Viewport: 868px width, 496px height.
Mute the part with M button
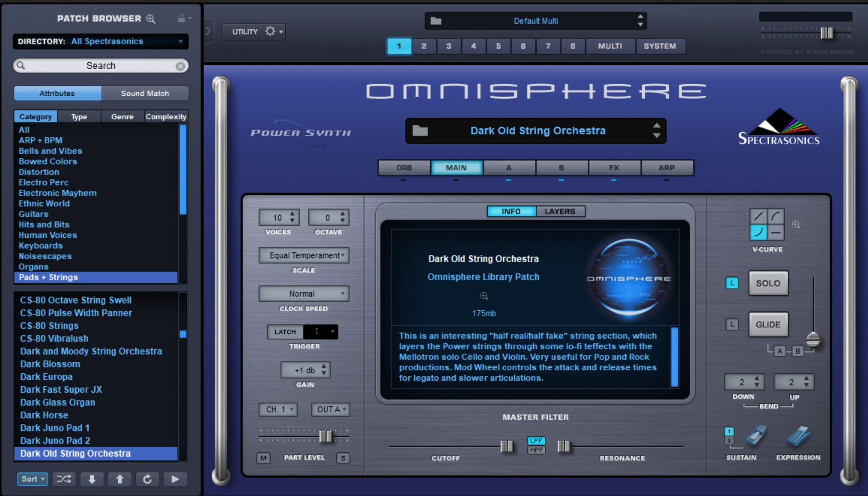pos(263,458)
